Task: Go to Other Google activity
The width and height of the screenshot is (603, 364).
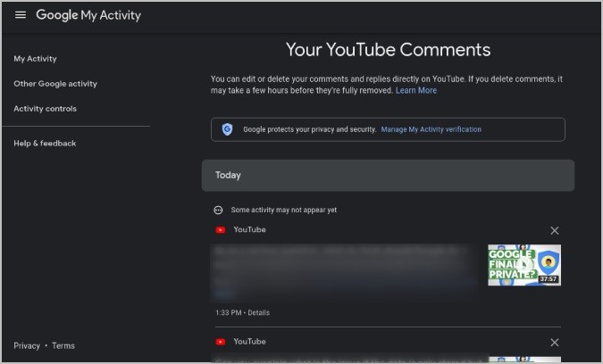Action: coord(55,84)
